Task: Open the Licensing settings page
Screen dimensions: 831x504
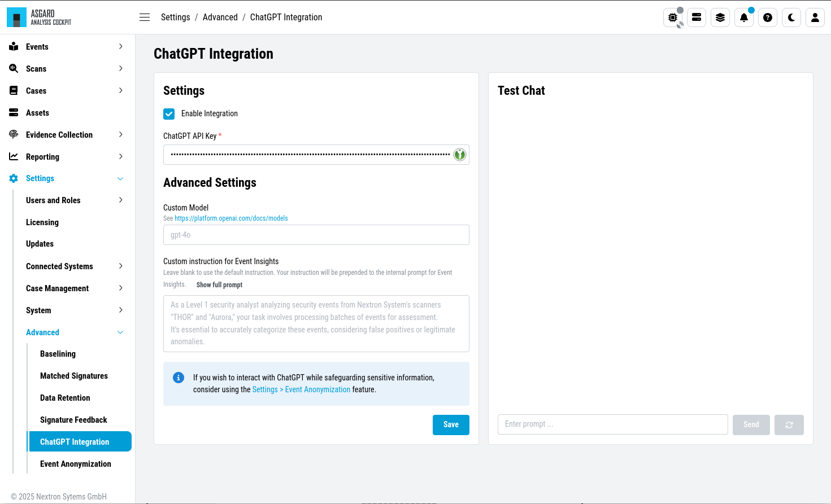Action: click(x=42, y=222)
